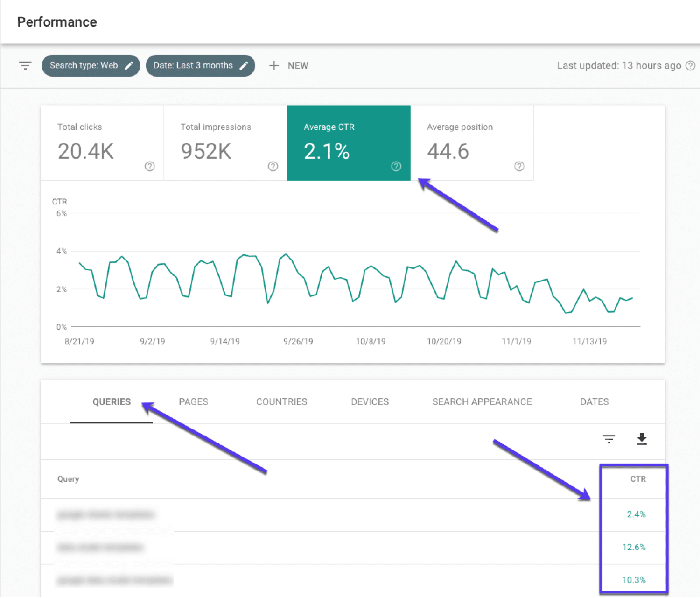Sort the table by the Query column

68,479
